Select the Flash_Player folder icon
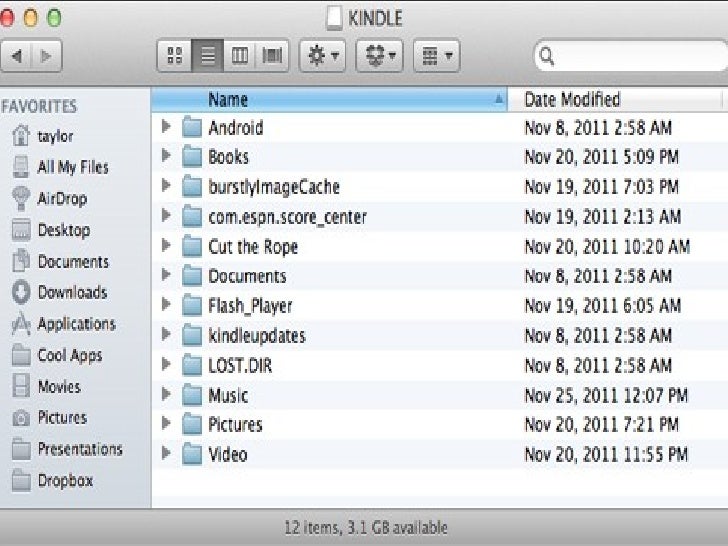The width and height of the screenshot is (728, 546). point(192,306)
